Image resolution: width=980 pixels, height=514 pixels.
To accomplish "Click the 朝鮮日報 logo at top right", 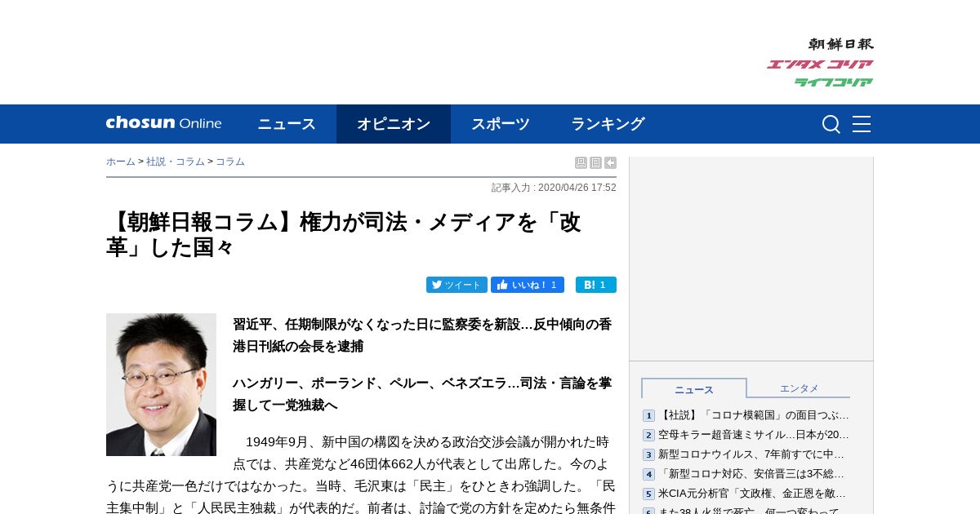I will pos(840,44).
